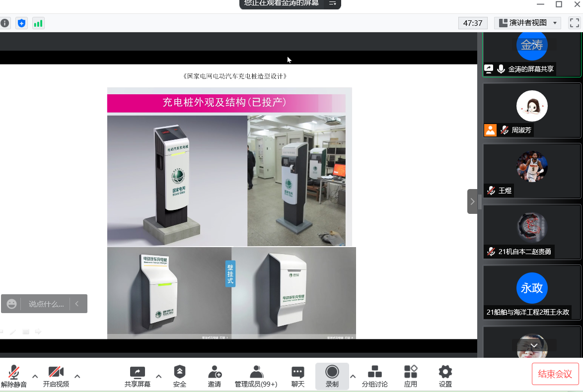Show more participants with down chevron
The width and height of the screenshot is (583, 392).
(x=534, y=345)
